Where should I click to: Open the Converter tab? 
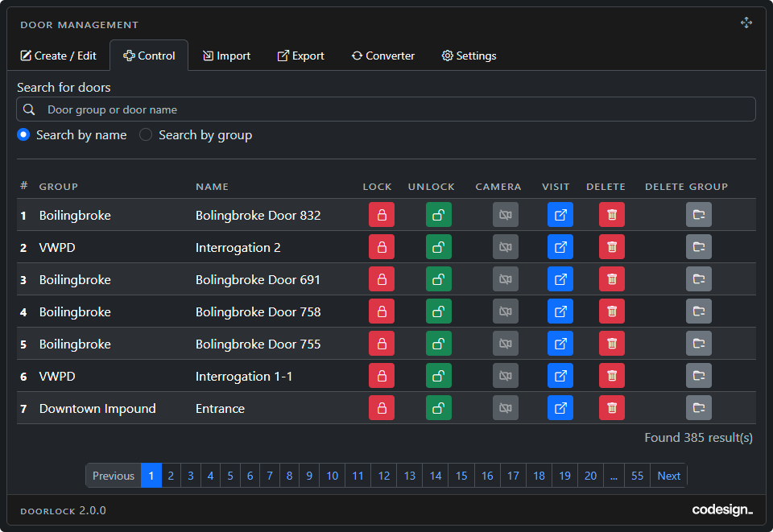click(x=383, y=56)
